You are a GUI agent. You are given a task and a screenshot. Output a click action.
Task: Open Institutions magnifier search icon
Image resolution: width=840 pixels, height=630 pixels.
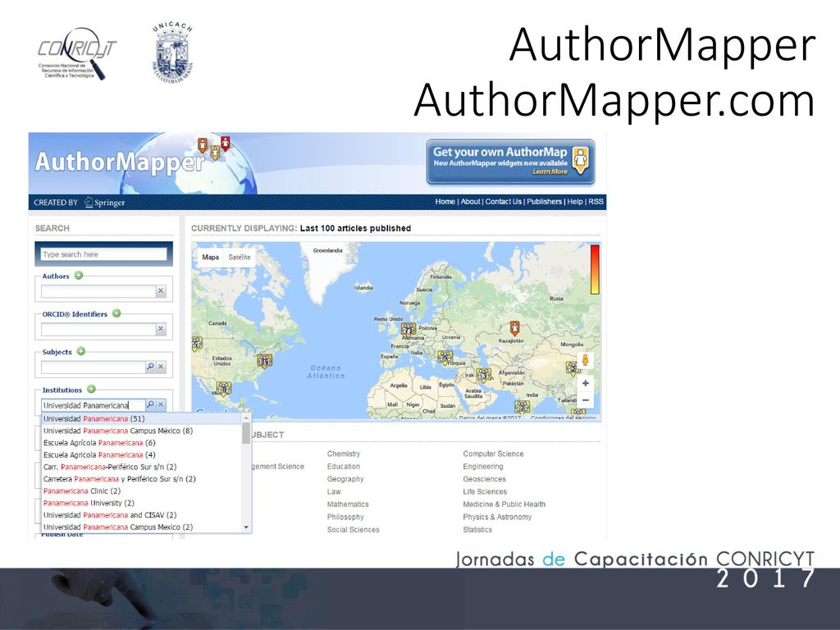tap(151, 404)
